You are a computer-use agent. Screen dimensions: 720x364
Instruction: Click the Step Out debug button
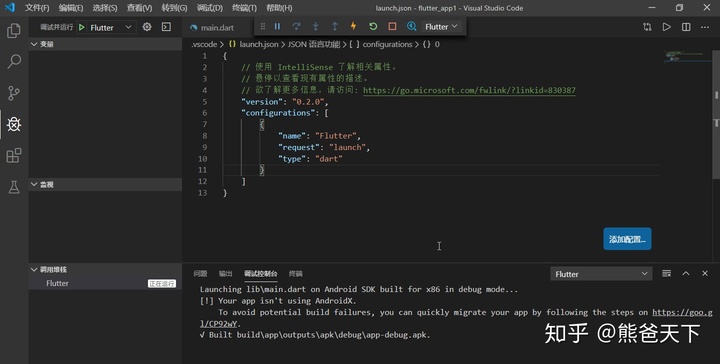[x=335, y=27]
